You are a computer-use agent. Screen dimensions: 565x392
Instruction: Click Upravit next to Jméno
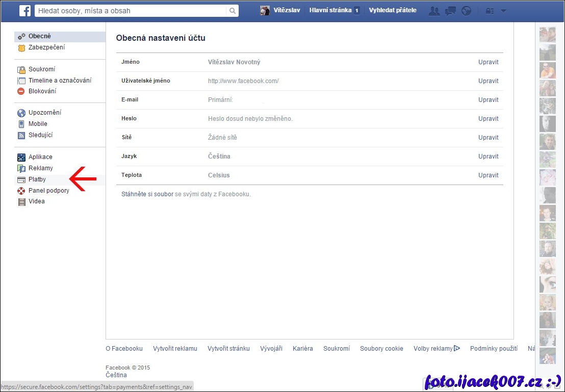pos(488,62)
